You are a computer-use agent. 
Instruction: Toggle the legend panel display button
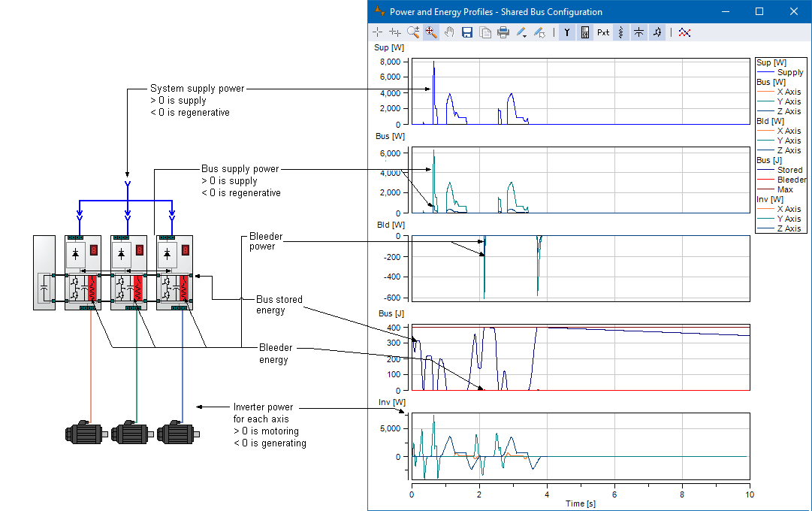(584, 32)
